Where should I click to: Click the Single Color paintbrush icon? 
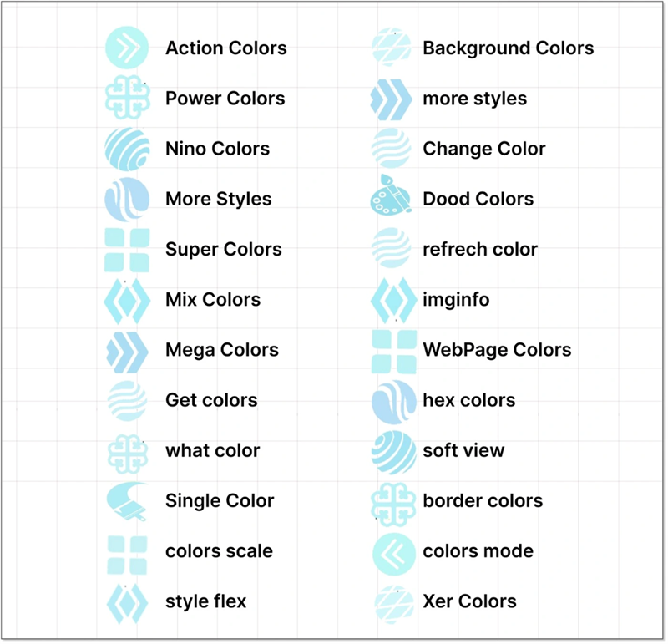point(127,501)
